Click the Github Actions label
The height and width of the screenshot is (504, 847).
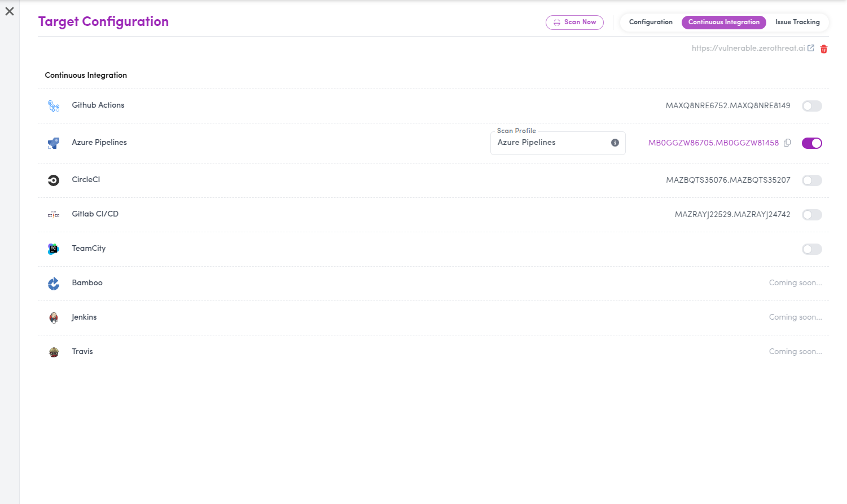98,105
